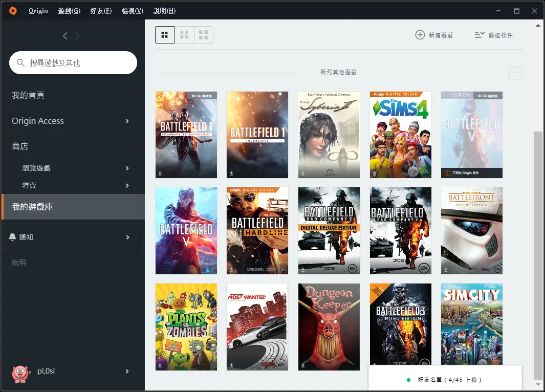This screenshot has height=392, width=545.
Task: Switch to large tile grid view
Action: [203, 35]
